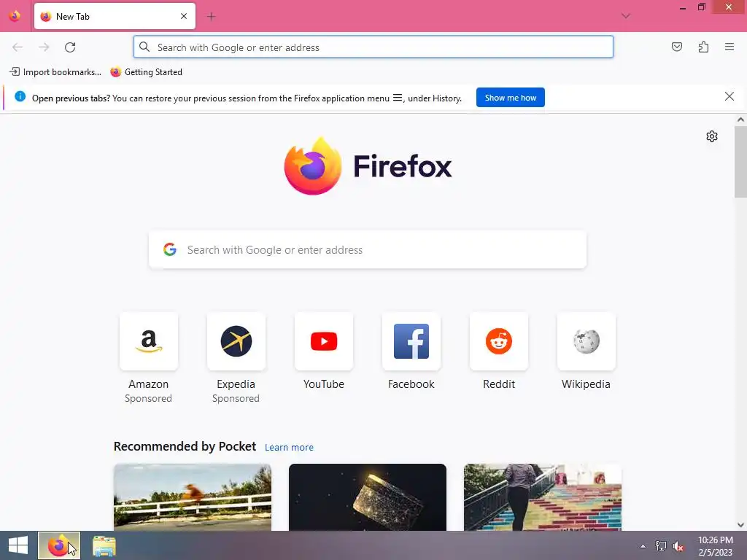Click Import bookmarks toolbar item
747x560 pixels.
tap(55, 72)
